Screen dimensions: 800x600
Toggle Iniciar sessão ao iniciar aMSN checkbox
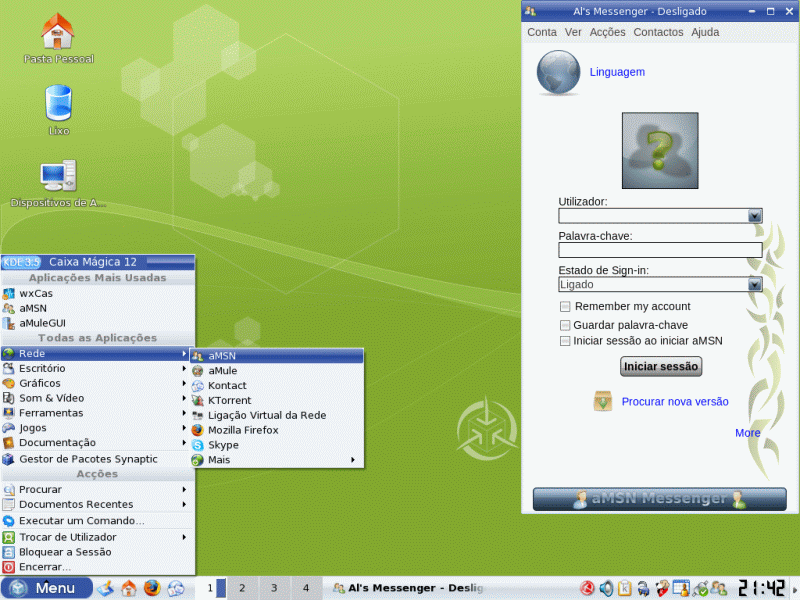coord(565,341)
